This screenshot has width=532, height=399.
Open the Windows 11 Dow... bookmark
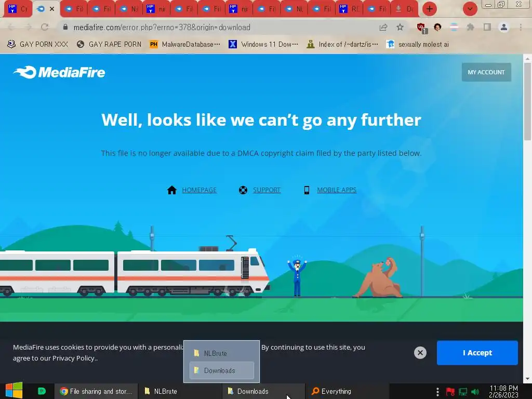pyautogui.click(x=263, y=45)
